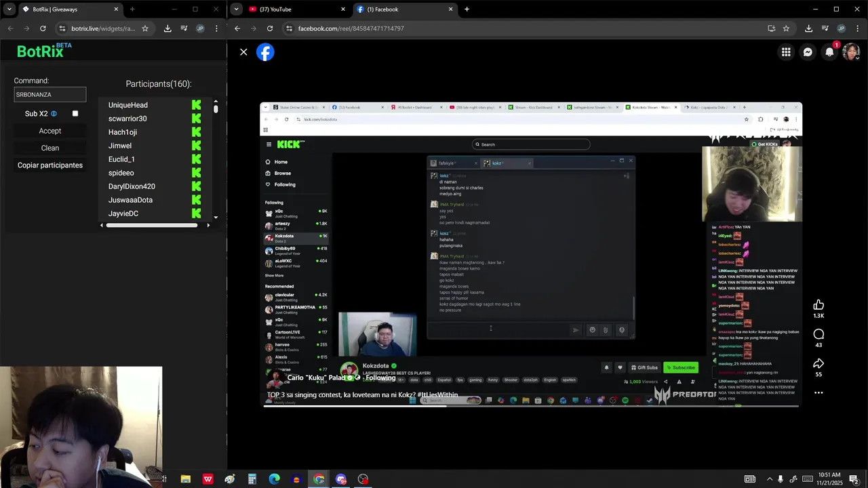Image resolution: width=868 pixels, height=488 pixels.
Task: Click participants list scroll right arrow
Action: pos(208,225)
